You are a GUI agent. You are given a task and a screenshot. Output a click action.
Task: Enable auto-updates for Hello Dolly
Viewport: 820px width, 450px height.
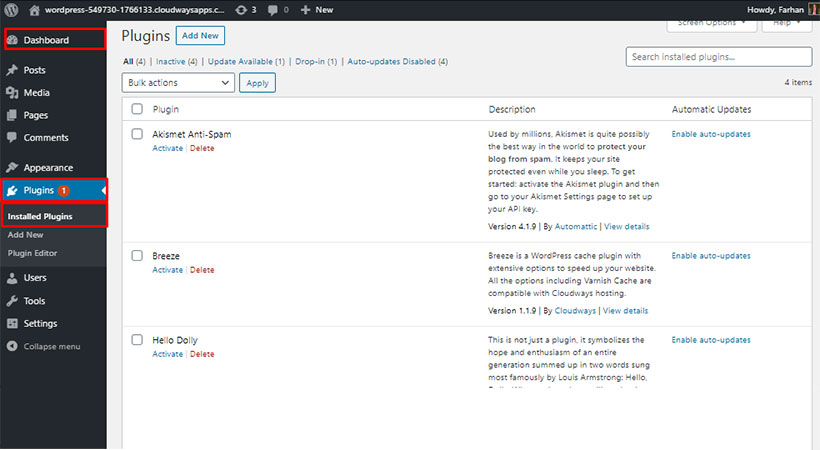pyautogui.click(x=711, y=340)
